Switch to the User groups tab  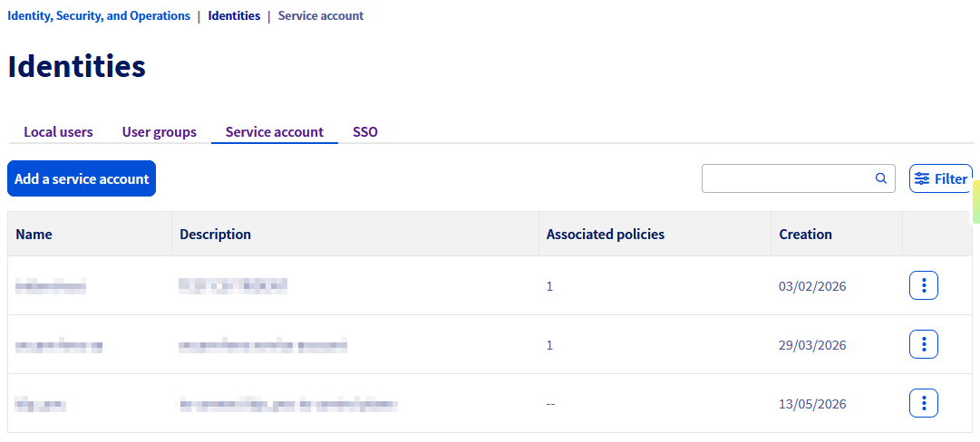pos(159,131)
